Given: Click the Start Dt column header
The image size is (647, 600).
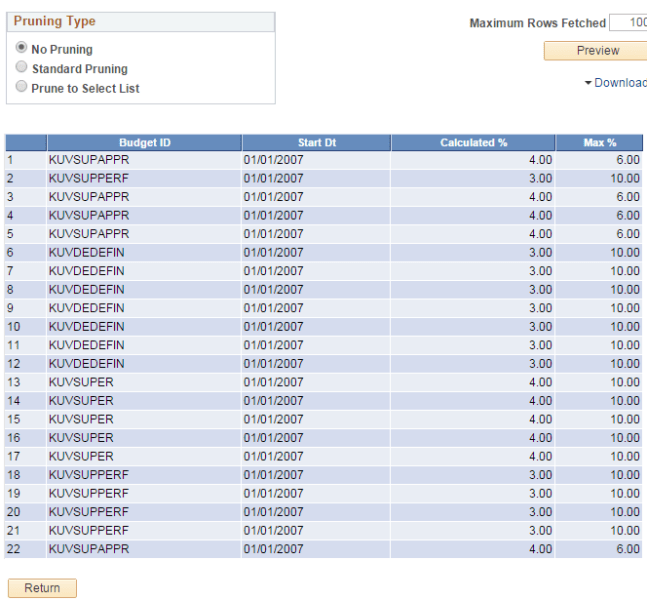Looking at the screenshot, I should 316,143.
